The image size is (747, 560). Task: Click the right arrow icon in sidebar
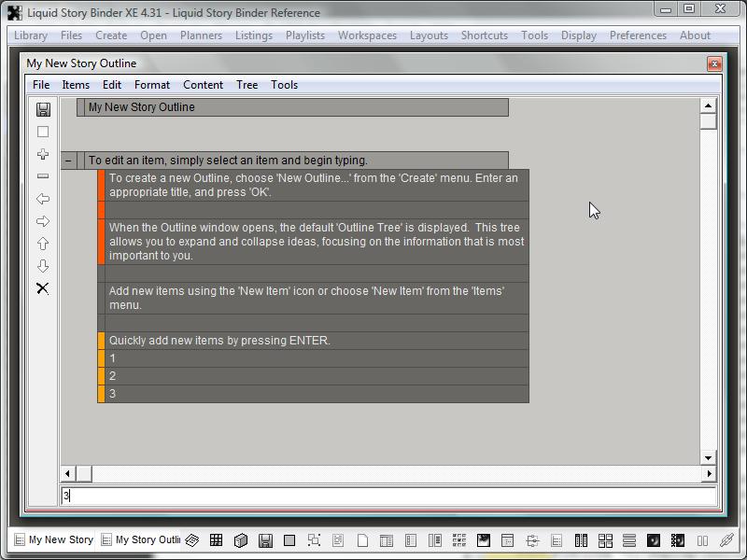click(43, 221)
